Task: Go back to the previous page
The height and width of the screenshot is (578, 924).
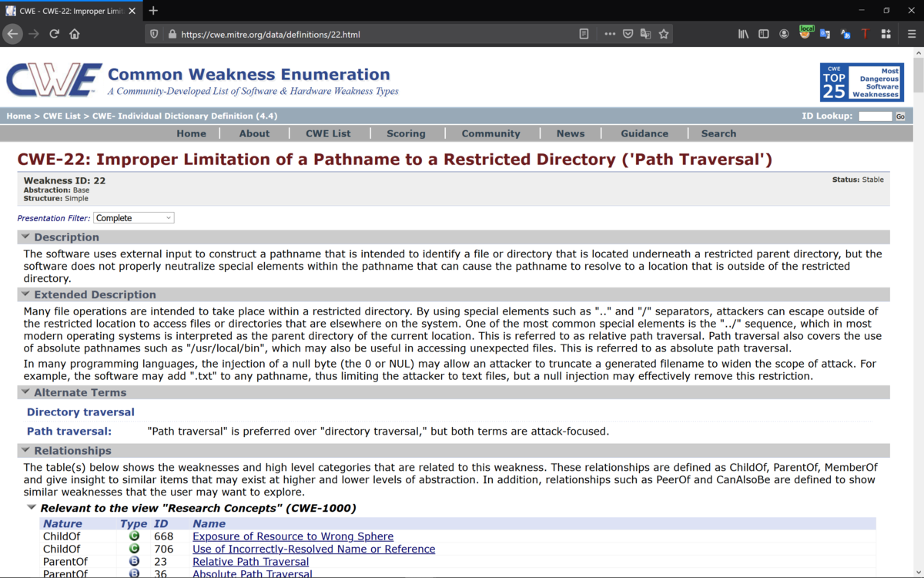Action: pyautogui.click(x=12, y=34)
